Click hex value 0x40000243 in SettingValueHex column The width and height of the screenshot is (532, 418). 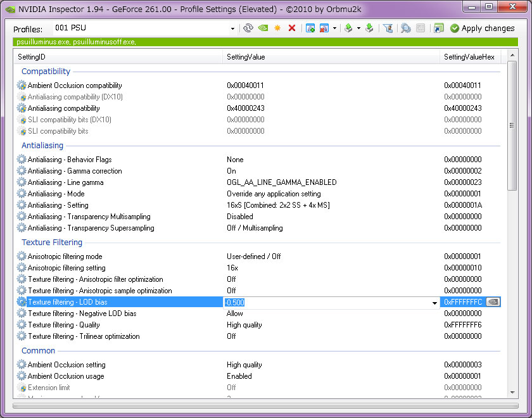(463, 108)
